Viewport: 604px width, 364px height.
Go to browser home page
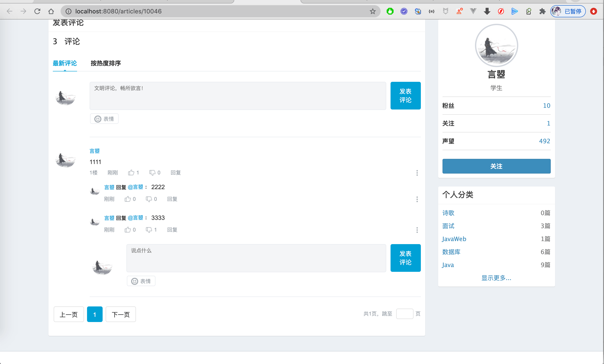pos(51,11)
